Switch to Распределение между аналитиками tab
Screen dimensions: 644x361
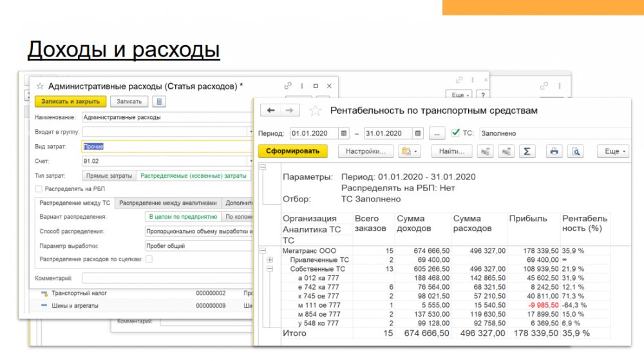[168, 203]
